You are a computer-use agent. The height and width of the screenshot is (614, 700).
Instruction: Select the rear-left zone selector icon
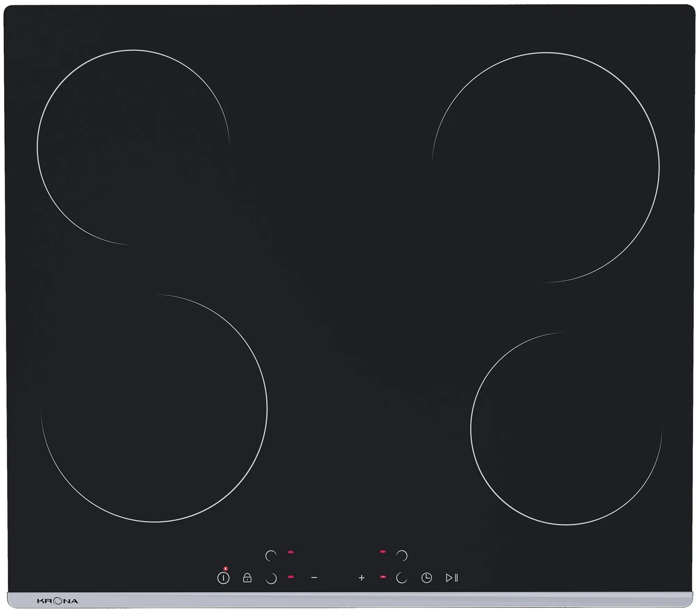[x=271, y=556]
